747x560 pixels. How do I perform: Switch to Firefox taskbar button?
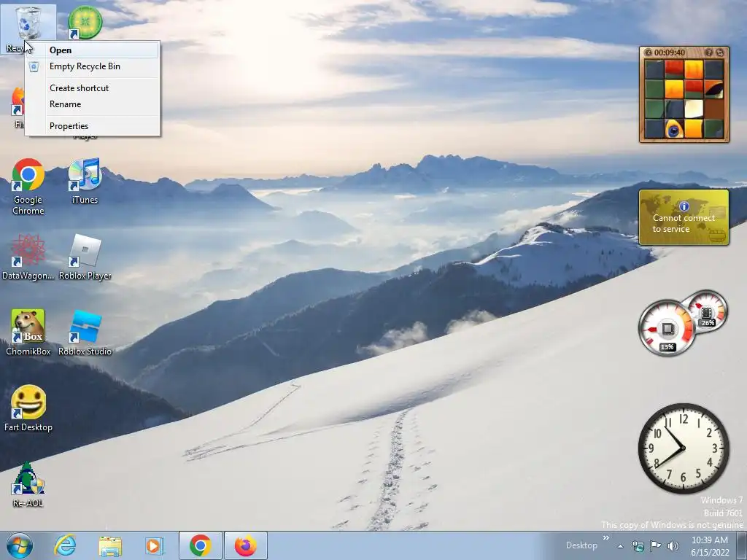click(245, 545)
